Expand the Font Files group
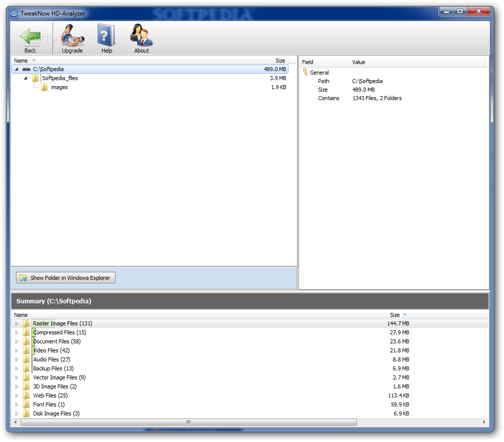Image resolution: width=504 pixels, height=442 pixels. 16,404
